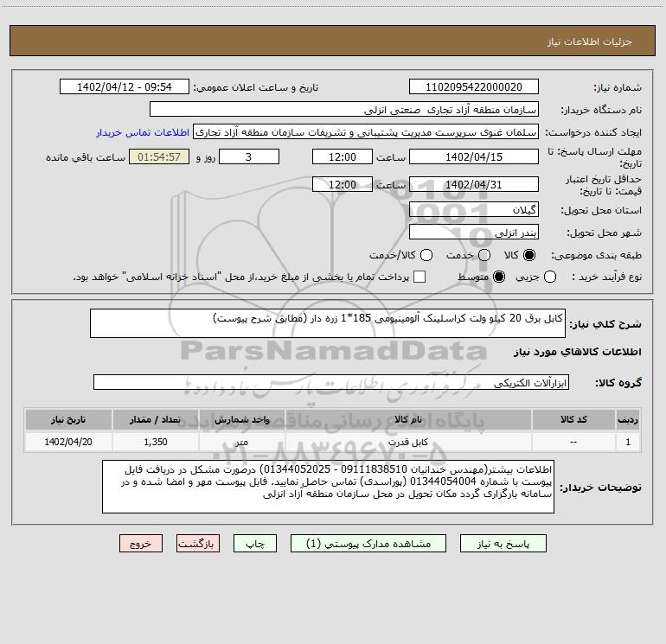
Task: Click the validity hour field next to 1402/04/31
Action: tap(343, 184)
